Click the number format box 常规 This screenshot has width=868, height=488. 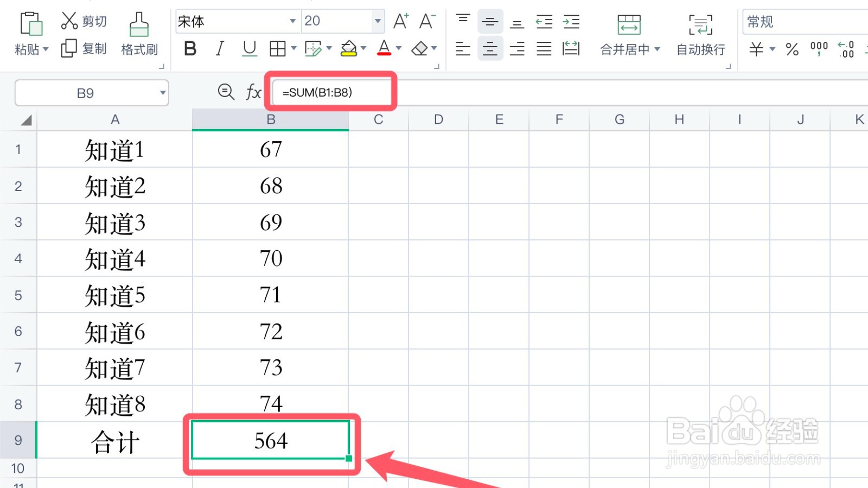click(x=805, y=22)
